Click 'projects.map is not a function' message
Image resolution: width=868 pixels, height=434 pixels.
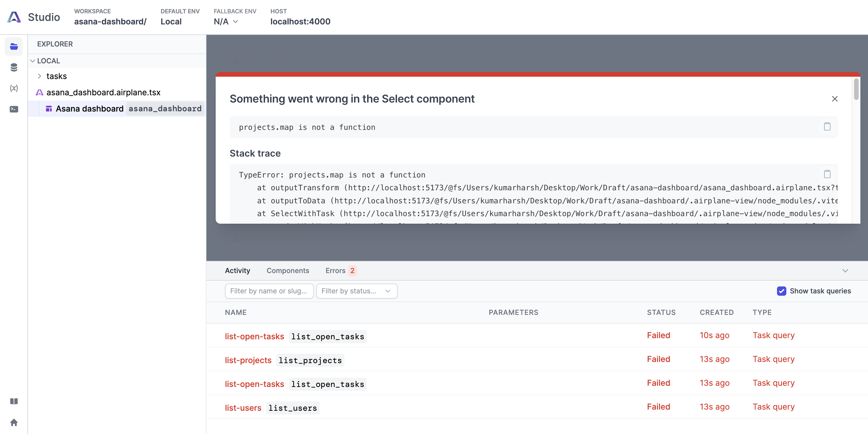coord(307,127)
